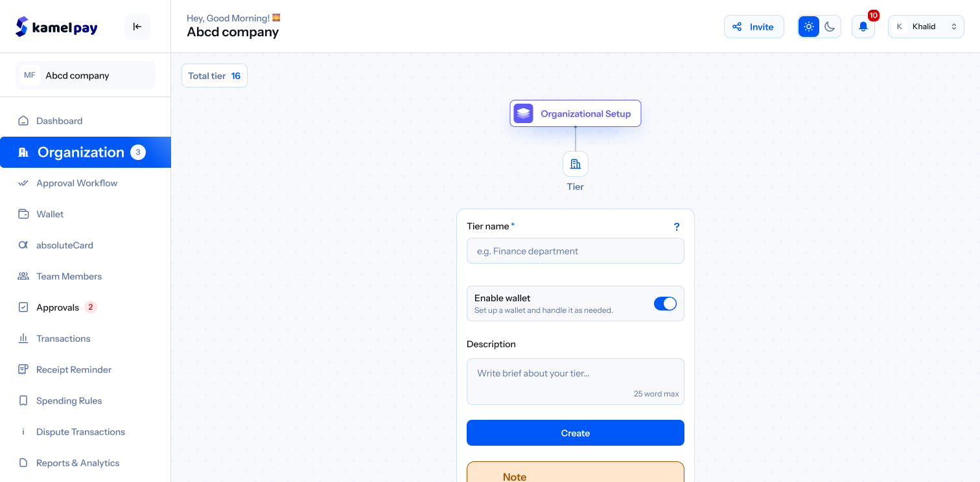Screen dimensions: 980x482
Task: Click the Invite button
Action: click(754, 27)
